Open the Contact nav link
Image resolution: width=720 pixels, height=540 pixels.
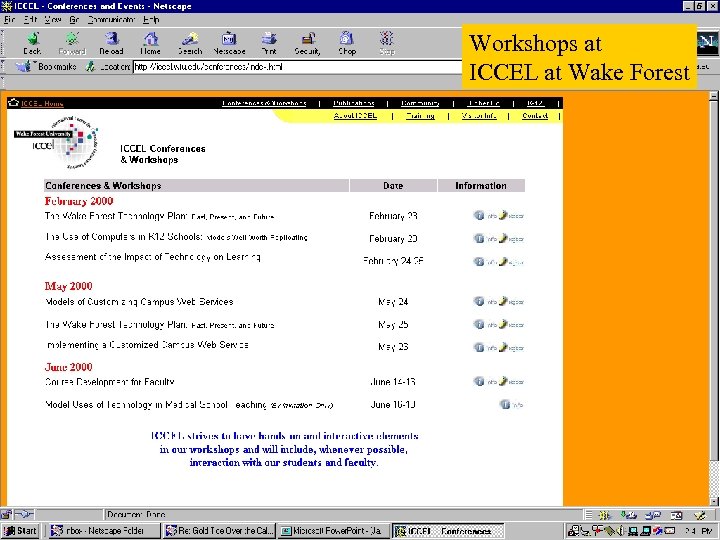click(x=535, y=116)
